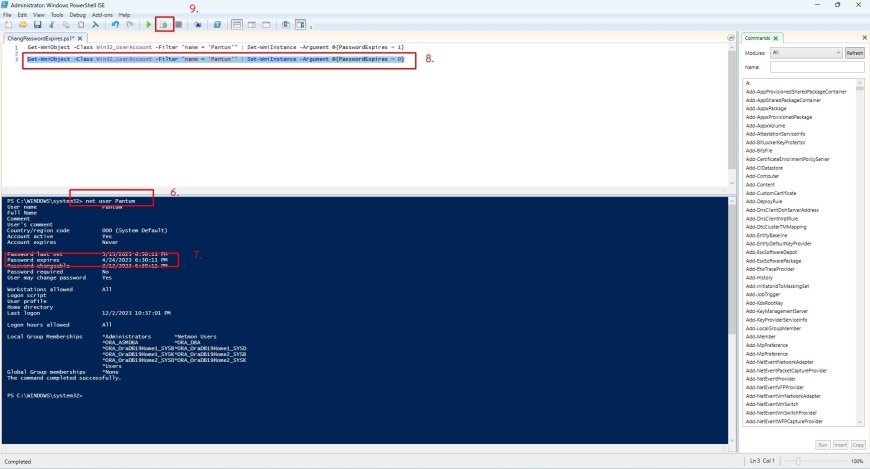Viewport: 870px width, 469px height.
Task: Redo using the grey arrow icon
Action: 129,24
